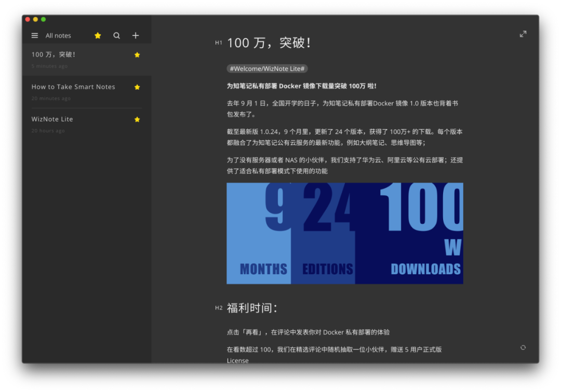Click the paragraph starting 为了没有服务器或者 NAS
561x392 pixels.
pyautogui.click(x=345, y=165)
